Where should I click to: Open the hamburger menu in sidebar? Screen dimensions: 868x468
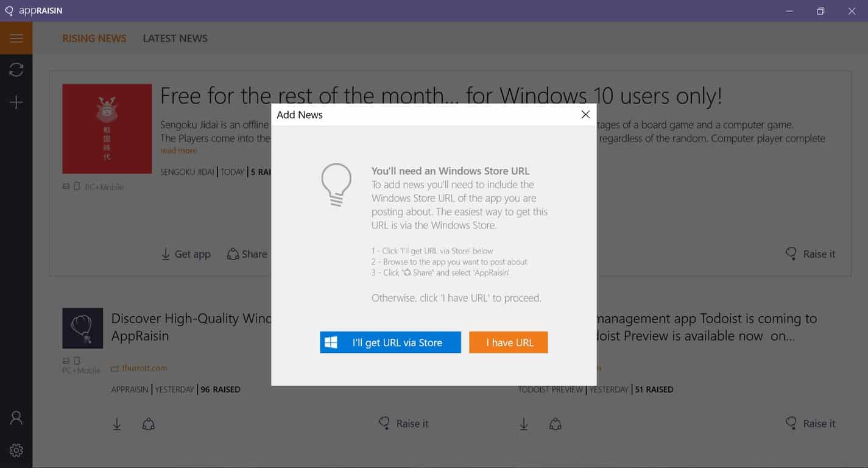point(16,38)
